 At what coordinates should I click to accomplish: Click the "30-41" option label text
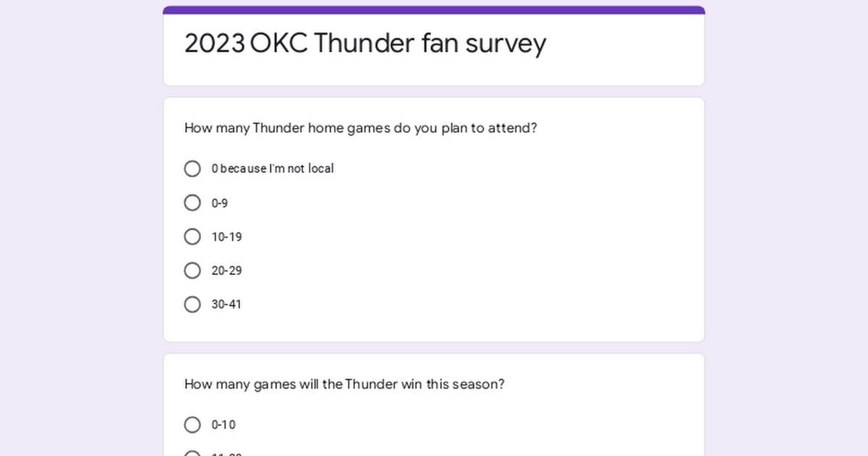(226, 305)
